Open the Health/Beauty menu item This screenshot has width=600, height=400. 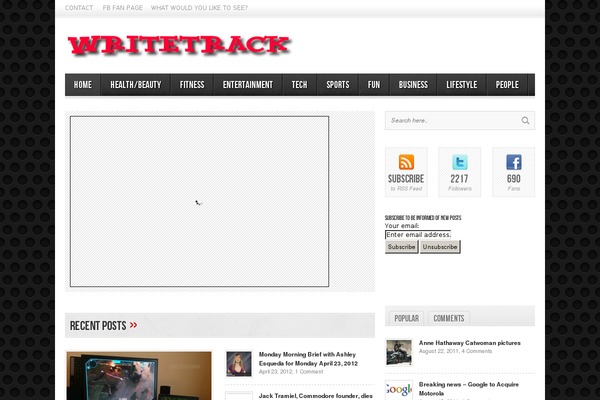(135, 85)
